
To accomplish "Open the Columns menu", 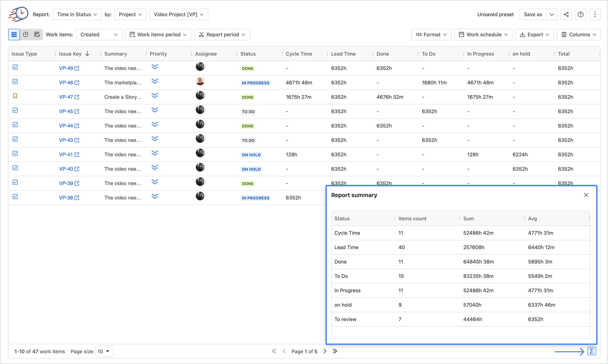I will pyautogui.click(x=578, y=35).
